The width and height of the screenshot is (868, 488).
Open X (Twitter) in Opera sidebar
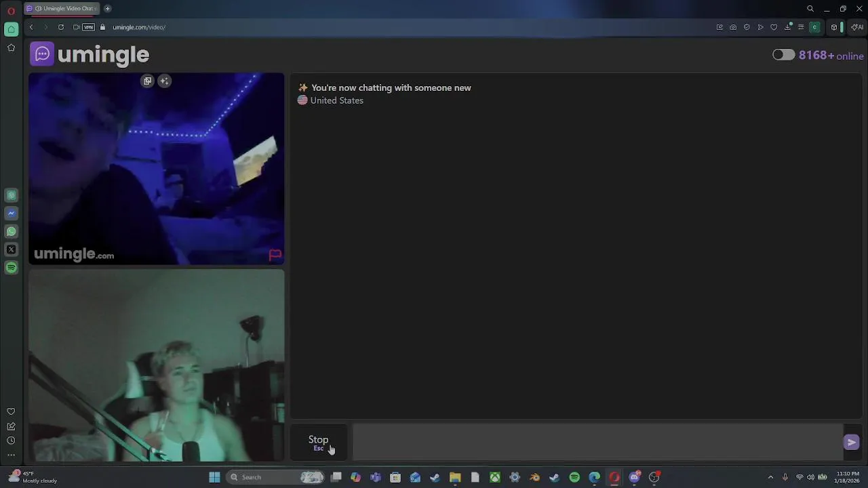pos(11,249)
